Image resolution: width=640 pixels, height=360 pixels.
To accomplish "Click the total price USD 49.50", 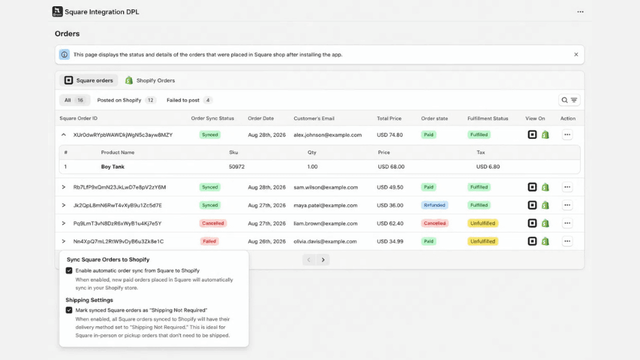I will (390, 187).
